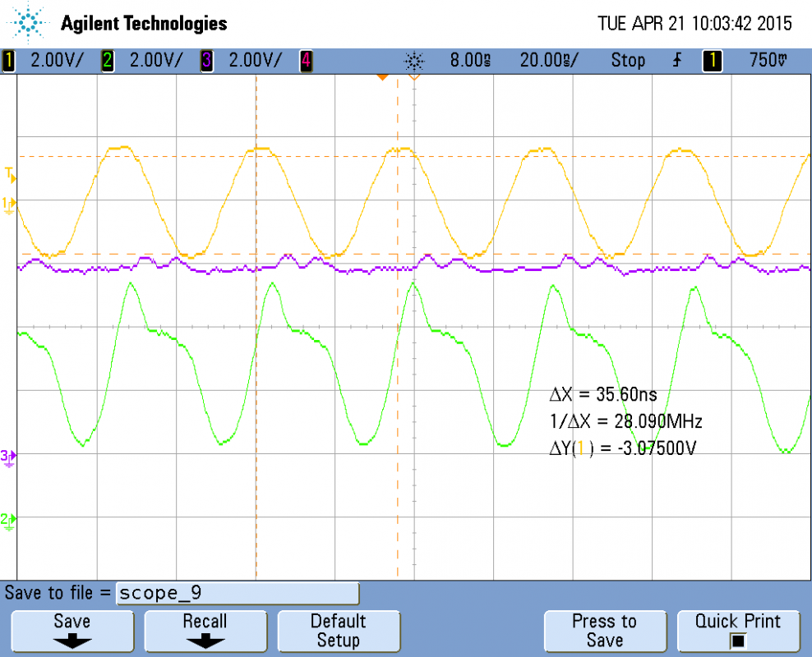Select channel 2 indicator badge
Screen dimensions: 812x657
107,61
